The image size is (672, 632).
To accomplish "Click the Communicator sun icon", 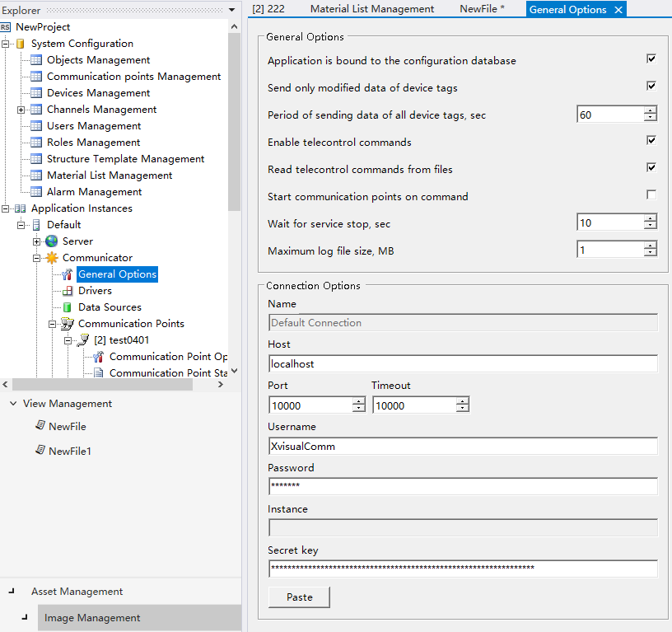I will point(52,258).
